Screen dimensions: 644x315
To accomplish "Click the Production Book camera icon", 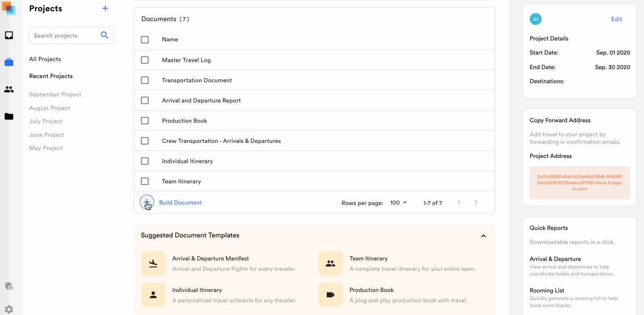I will click(x=330, y=295).
